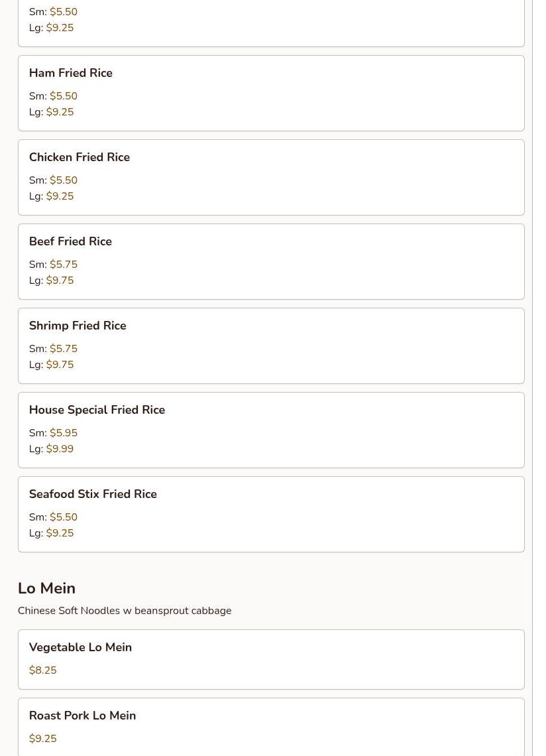
Task: Open the Ham Fried Rice item
Action: click(71, 73)
